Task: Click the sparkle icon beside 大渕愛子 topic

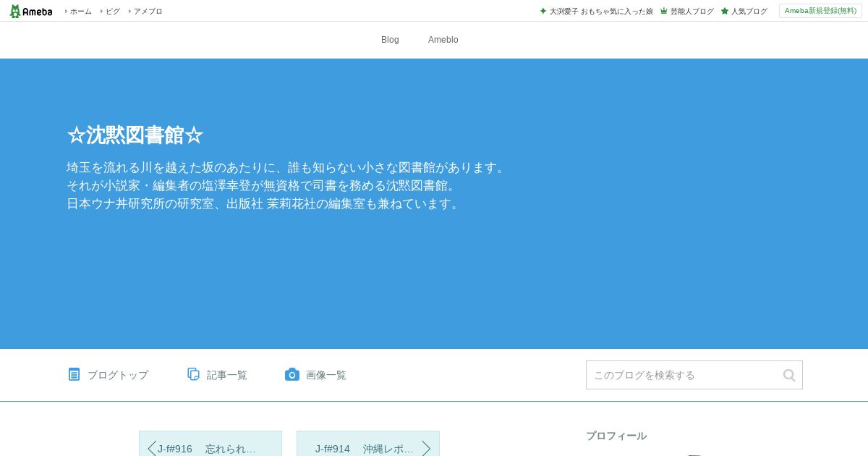Action: [543, 11]
